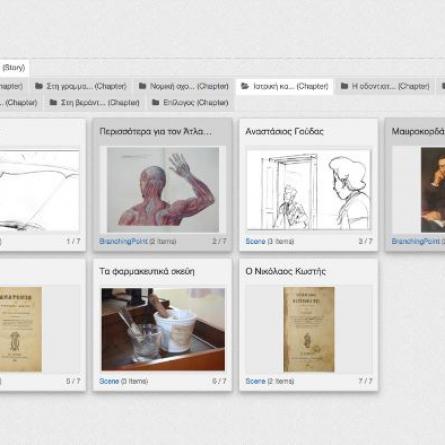Click folder icon of Στη γραμμα... chapter
This screenshot has height=445, width=445.
pos(39,86)
